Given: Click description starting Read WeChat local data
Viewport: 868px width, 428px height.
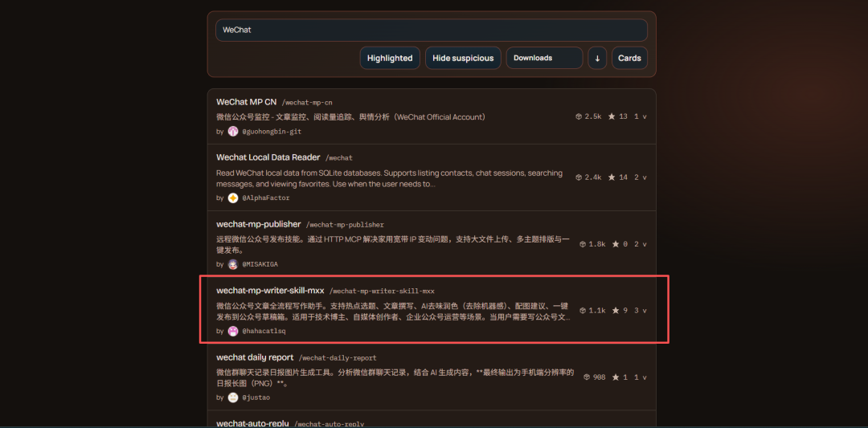Looking at the screenshot, I should click(x=389, y=178).
